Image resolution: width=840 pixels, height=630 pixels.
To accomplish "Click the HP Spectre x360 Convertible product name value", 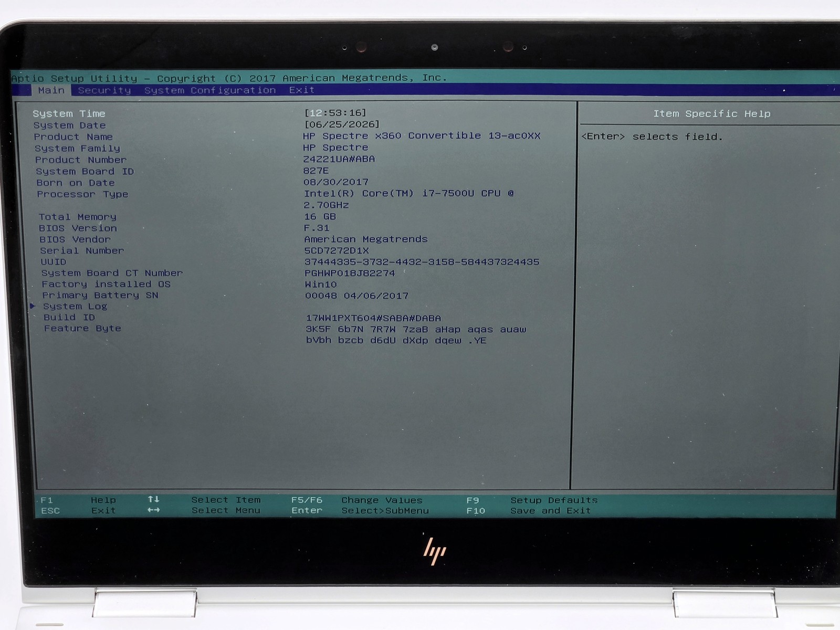I will point(422,136).
